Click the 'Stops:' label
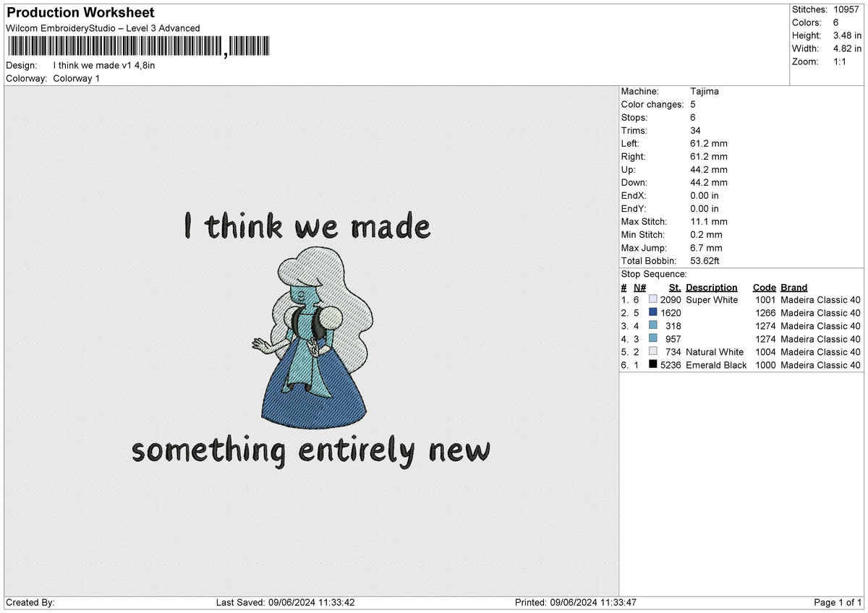 pos(634,118)
